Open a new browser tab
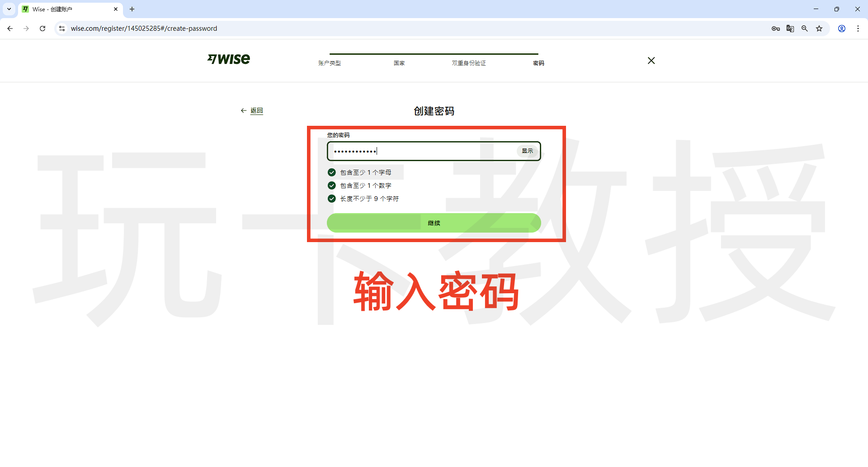Viewport: 868px width, 467px height. pyautogui.click(x=132, y=9)
